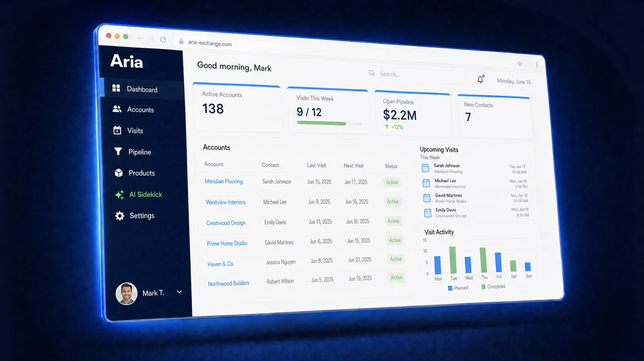644x361 pixels.
Task: Click calendar icon beside Emily Davis visit
Action: (428, 212)
